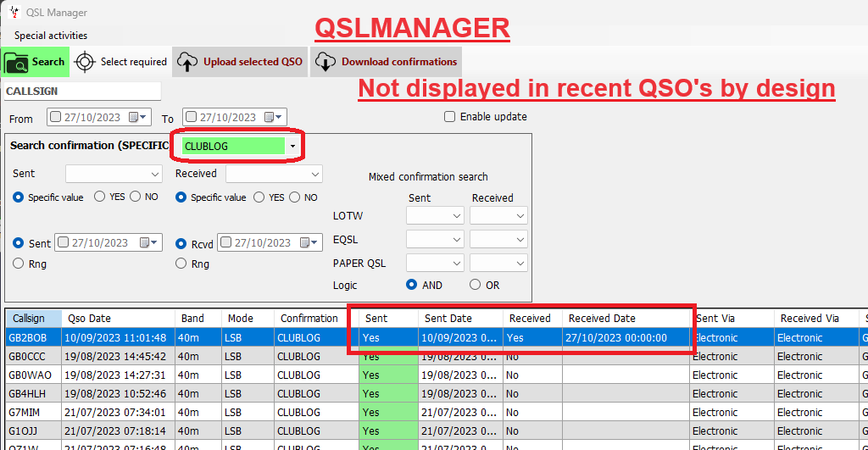Select the G1OJJ row
This screenshot has width=868, height=450.
pyautogui.click(x=437, y=431)
